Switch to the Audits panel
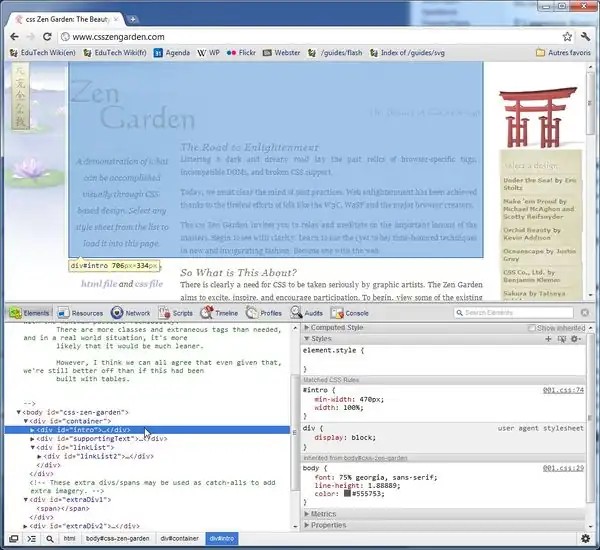The height and width of the screenshot is (550, 600). pyautogui.click(x=308, y=313)
